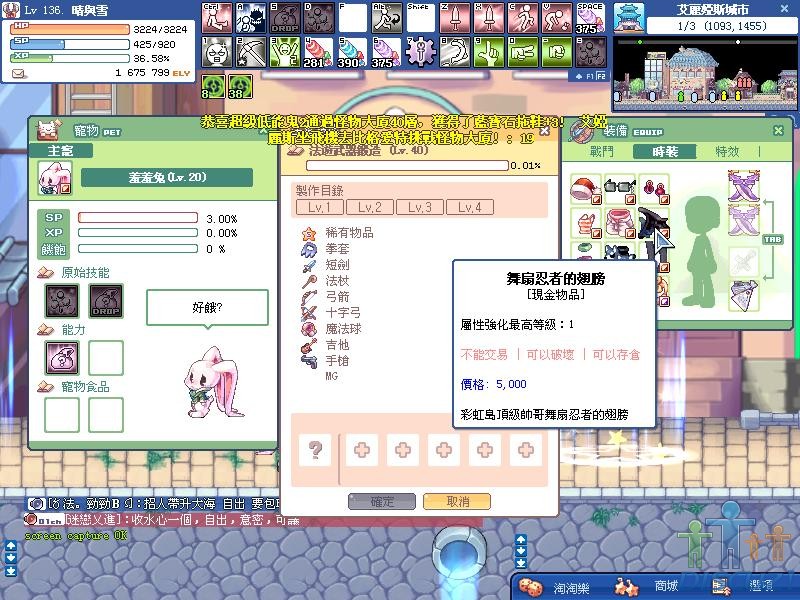Expand the 短劍 crafting category
This screenshot has height=600, width=800.
338,264
